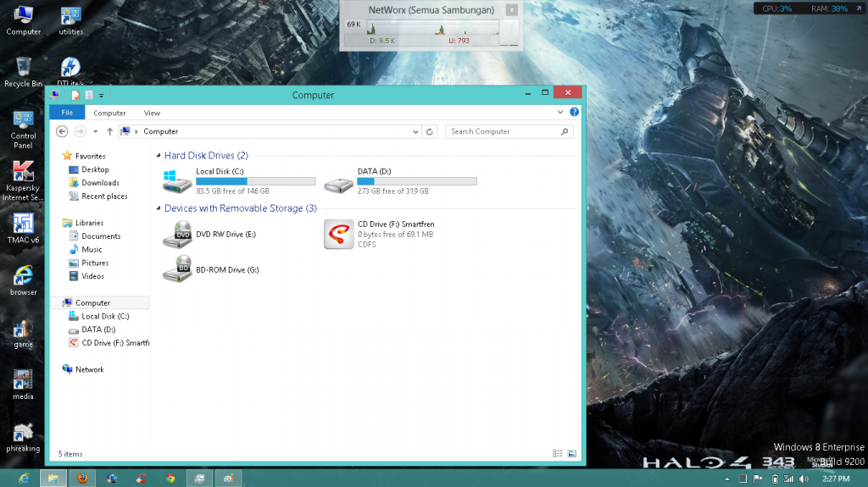The width and height of the screenshot is (868, 487).
Task: Open Firefox from the taskbar
Action: click(82, 479)
